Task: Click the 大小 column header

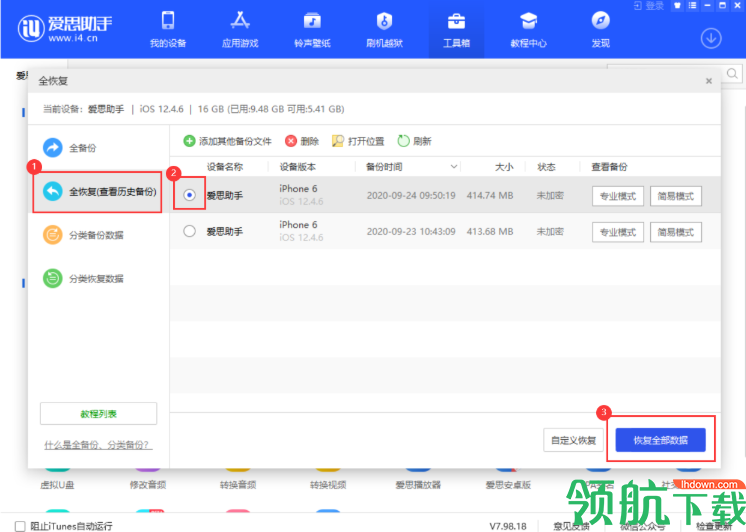Action: coord(504,167)
